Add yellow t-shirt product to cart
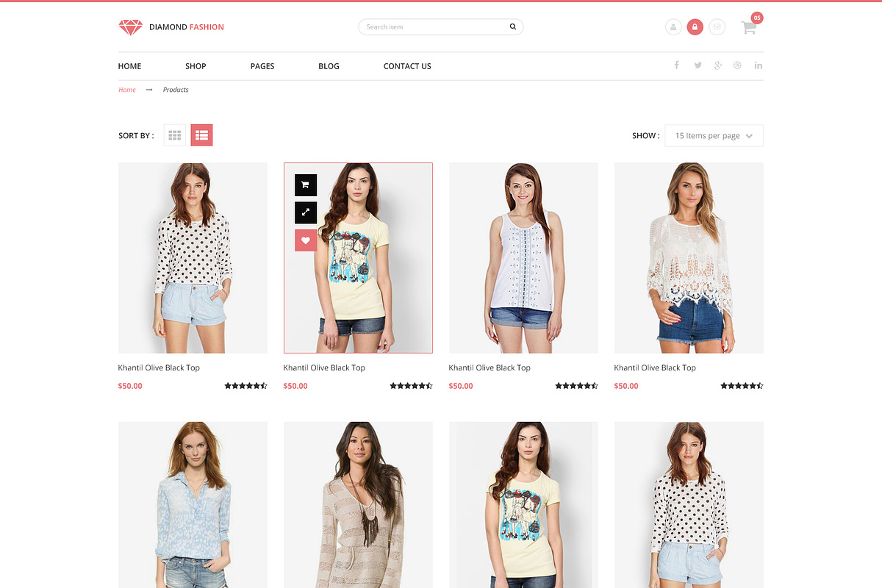882x588 pixels. [306, 185]
